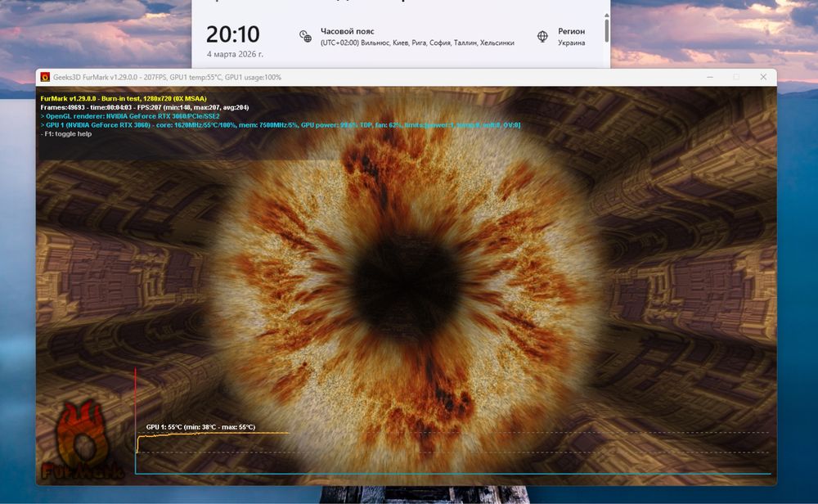Click the FurMark app icon in title bar

pos(45,77)
